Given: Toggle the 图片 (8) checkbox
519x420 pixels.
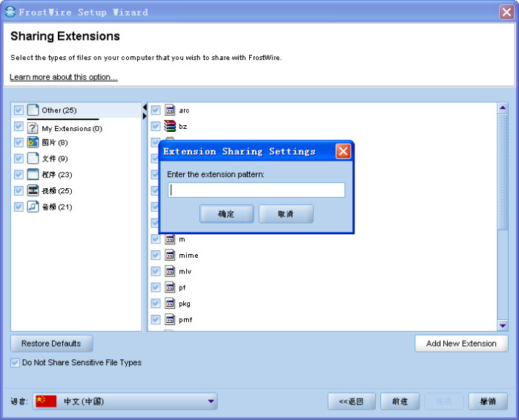Looking at the screenshot, I should tap(19, 142).
